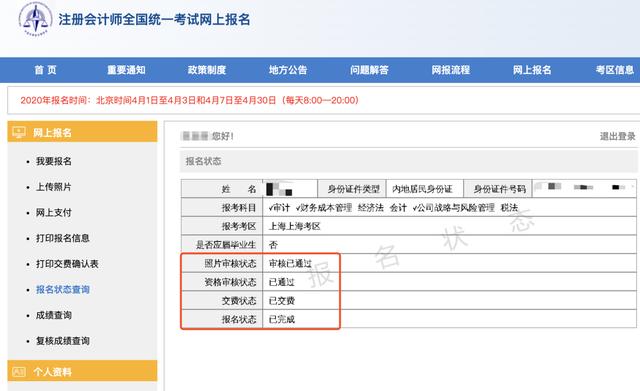Click the 身份证件类型 header cell
The width and height of the screenshot is (640, 391).
click(x=353, y=189)
